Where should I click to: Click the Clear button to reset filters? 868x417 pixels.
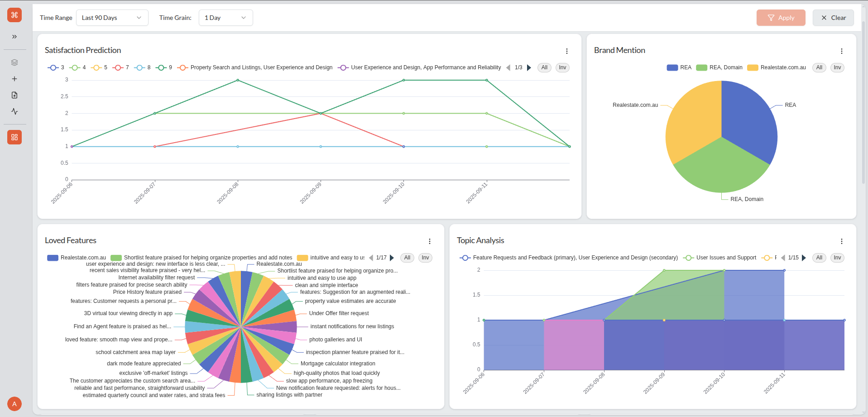[x=833, y=18]
